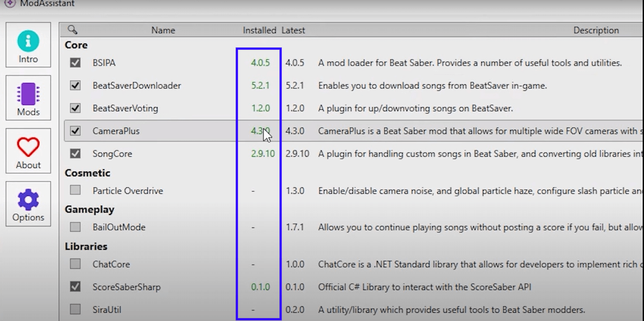Select the BeatSaverVoting name
The height and width of the screenshot is (321, 644).
(125, 109)
